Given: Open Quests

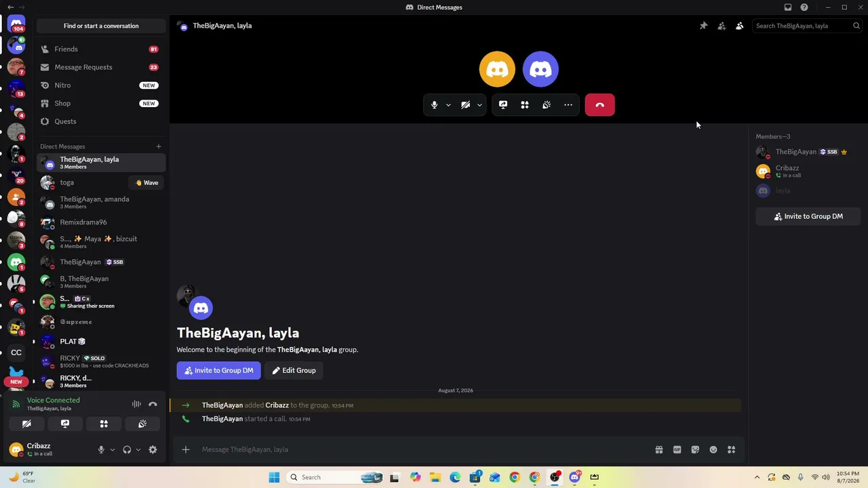Looking at the screenshot, I should click(x=101, y=121).
